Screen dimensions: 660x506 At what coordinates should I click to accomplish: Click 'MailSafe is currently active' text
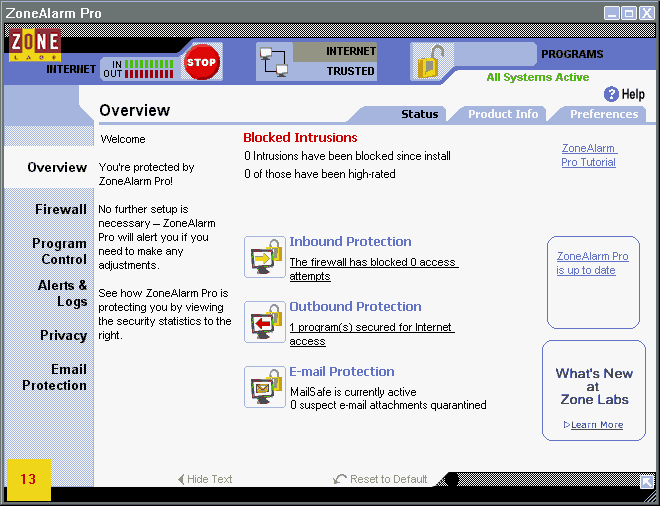[353, 392]
